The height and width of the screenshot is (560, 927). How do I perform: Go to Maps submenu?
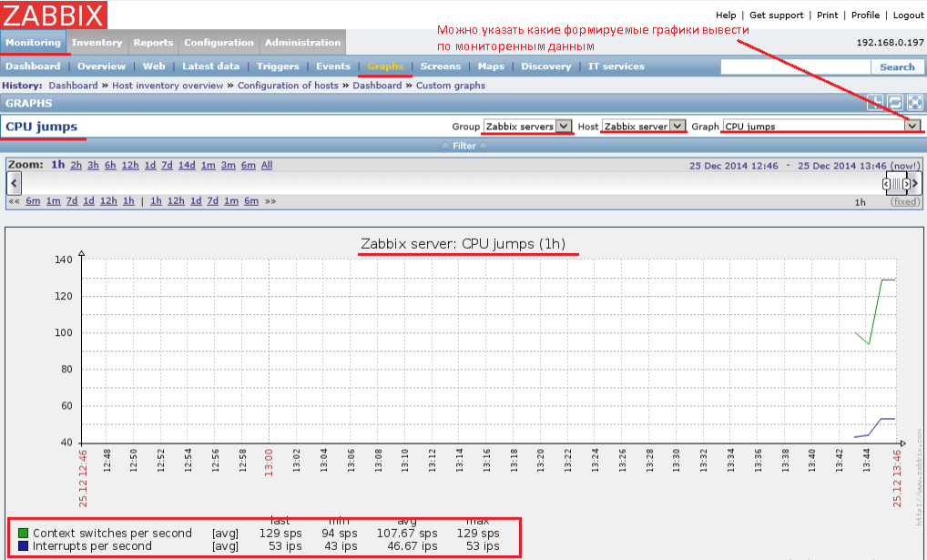(491, 66)
